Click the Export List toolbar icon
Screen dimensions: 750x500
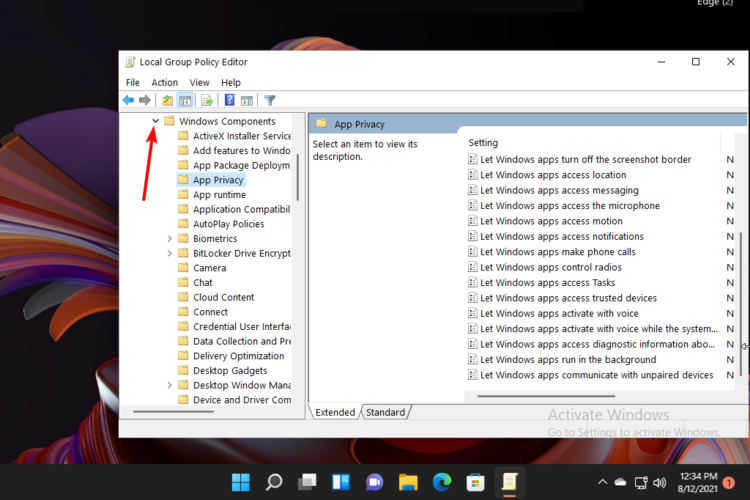[x=207, y=100]
